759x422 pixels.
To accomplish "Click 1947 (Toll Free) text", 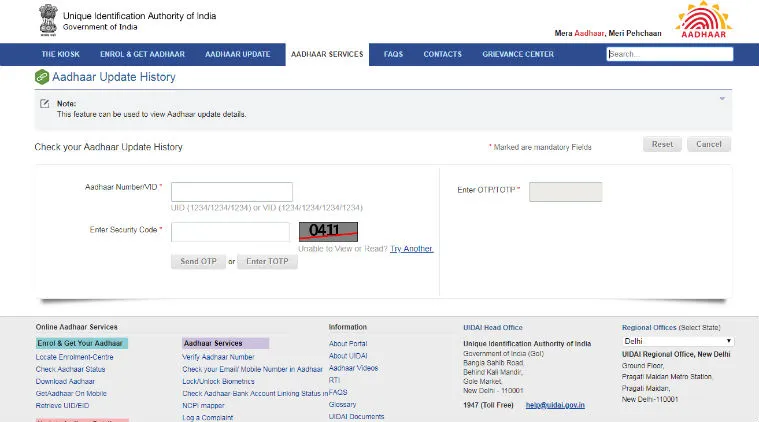I will point(488,405).
